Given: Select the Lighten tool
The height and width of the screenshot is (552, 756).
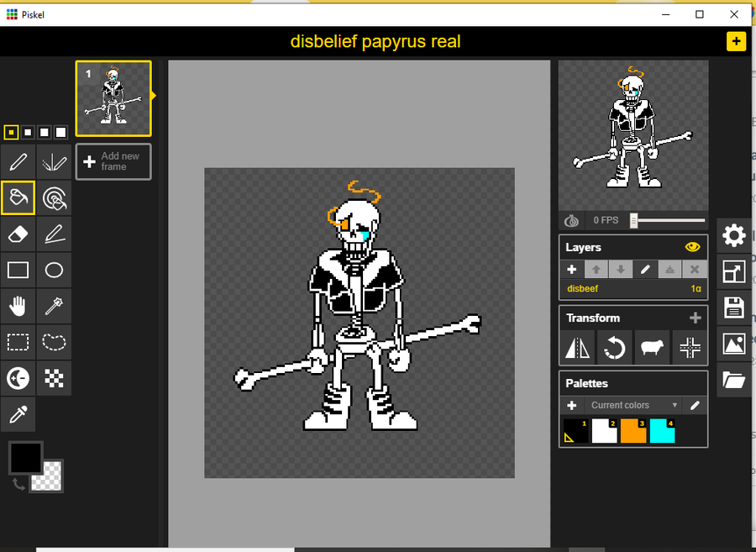Looking at the screenshot, I should [x=18, y=378].
